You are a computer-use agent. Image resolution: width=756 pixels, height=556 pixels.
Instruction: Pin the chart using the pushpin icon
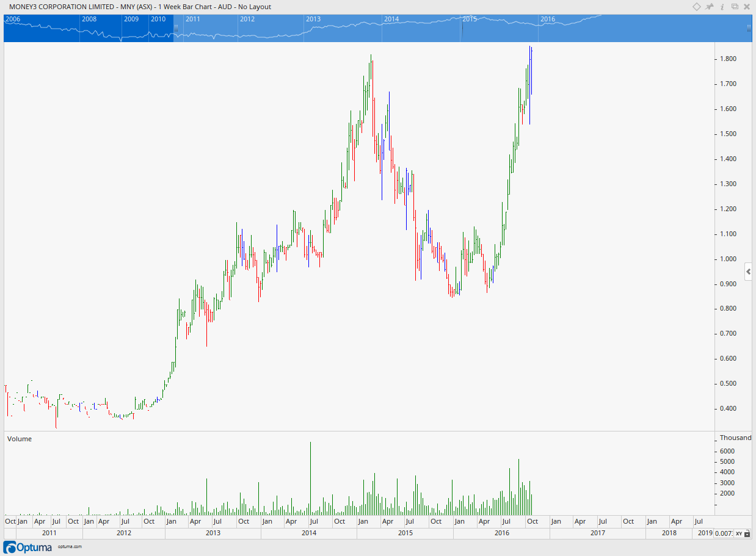[x=710, y=7]
